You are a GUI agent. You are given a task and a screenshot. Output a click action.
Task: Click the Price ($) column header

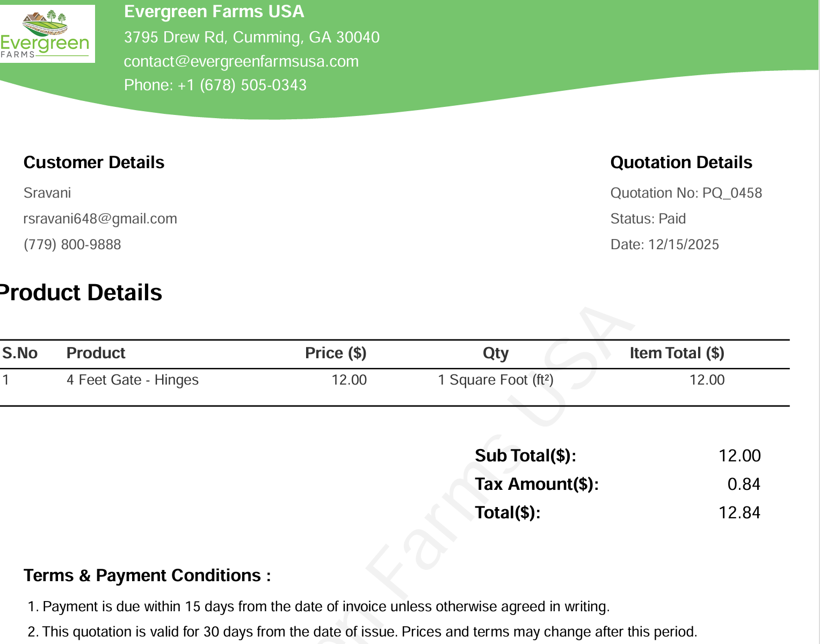[x=336, y=353]
